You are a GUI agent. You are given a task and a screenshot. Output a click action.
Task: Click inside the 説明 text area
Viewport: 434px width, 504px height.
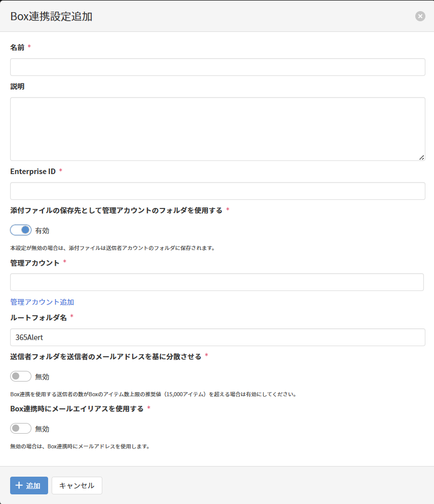point(217,129)
